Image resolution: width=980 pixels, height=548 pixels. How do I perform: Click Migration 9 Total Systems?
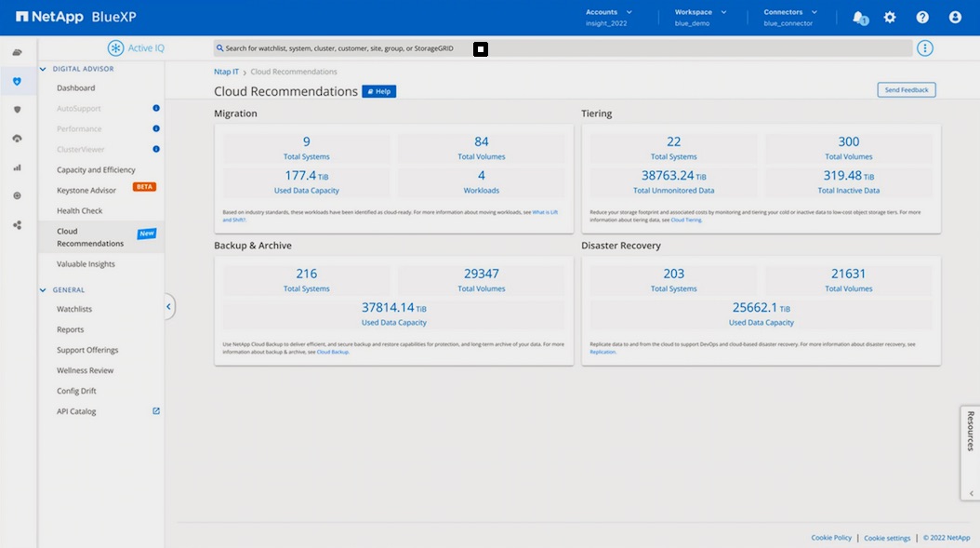(x=306, y=148)
